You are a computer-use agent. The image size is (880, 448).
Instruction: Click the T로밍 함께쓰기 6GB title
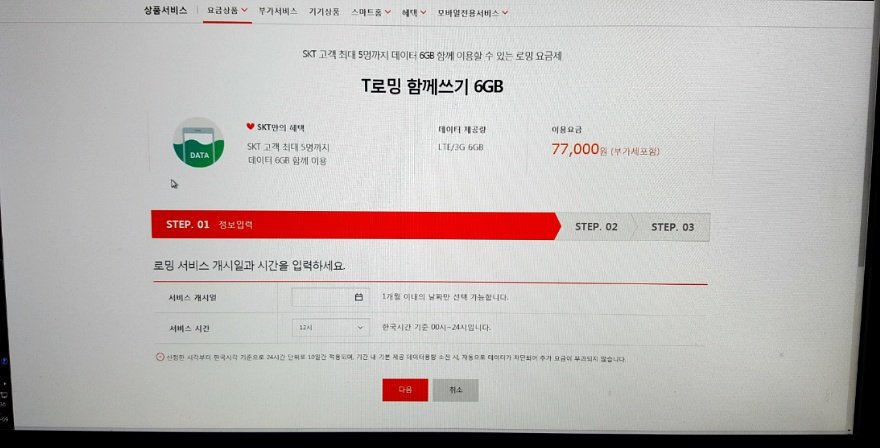click(432, 86)
